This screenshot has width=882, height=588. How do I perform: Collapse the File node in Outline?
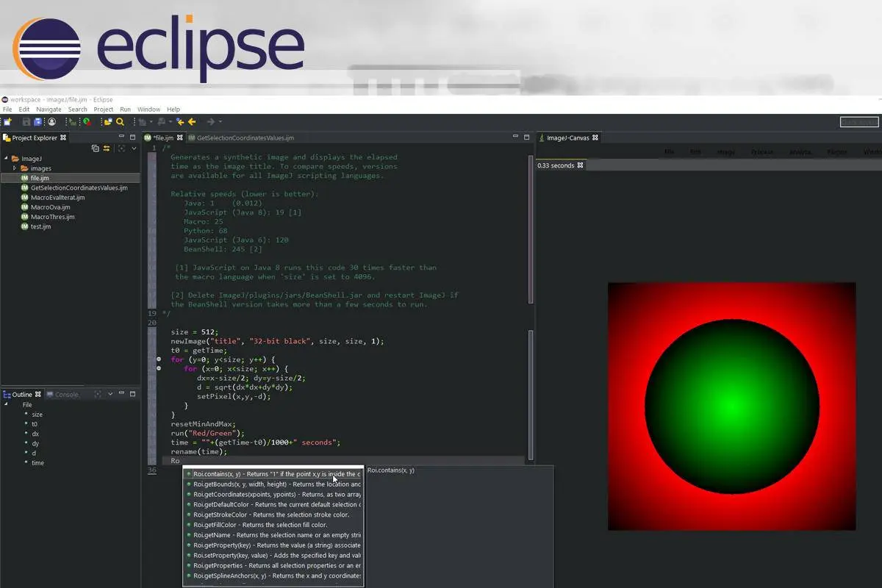(x=6, y=404)
